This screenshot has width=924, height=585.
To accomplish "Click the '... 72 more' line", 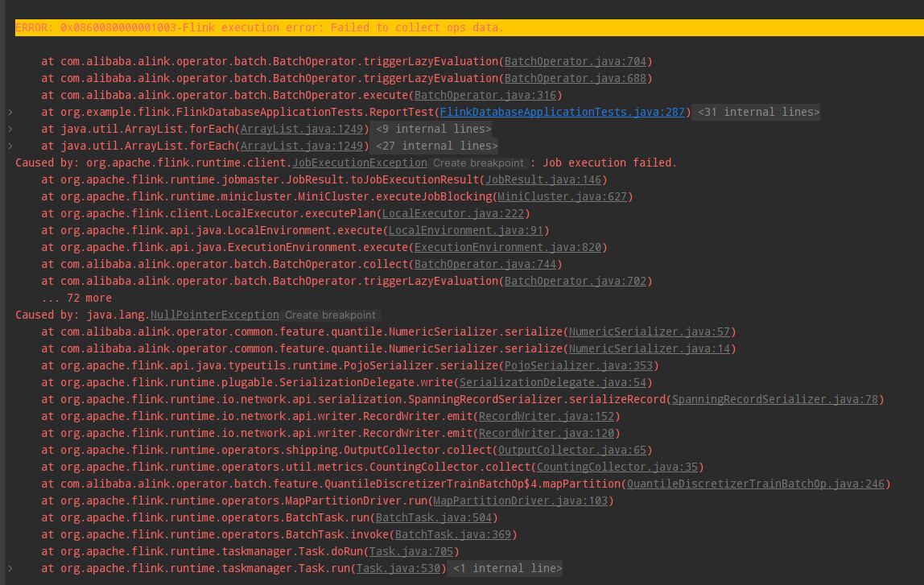I will (x=76, y=298).
